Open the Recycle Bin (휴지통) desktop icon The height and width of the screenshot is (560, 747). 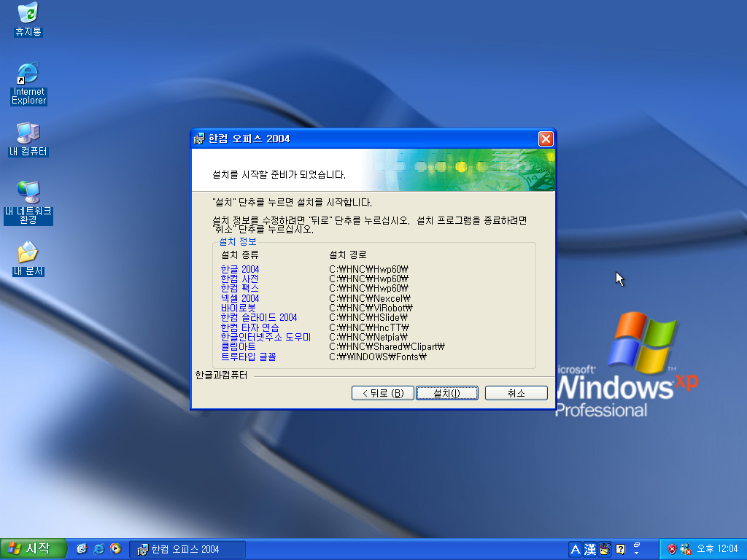tap(28, 19)
